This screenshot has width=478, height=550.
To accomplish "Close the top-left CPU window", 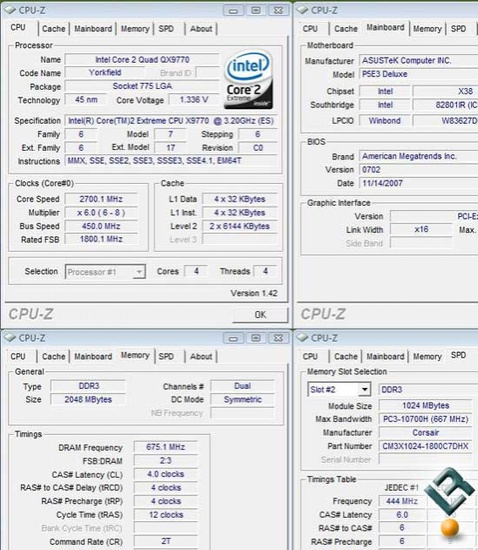I will tap(278, 11).
